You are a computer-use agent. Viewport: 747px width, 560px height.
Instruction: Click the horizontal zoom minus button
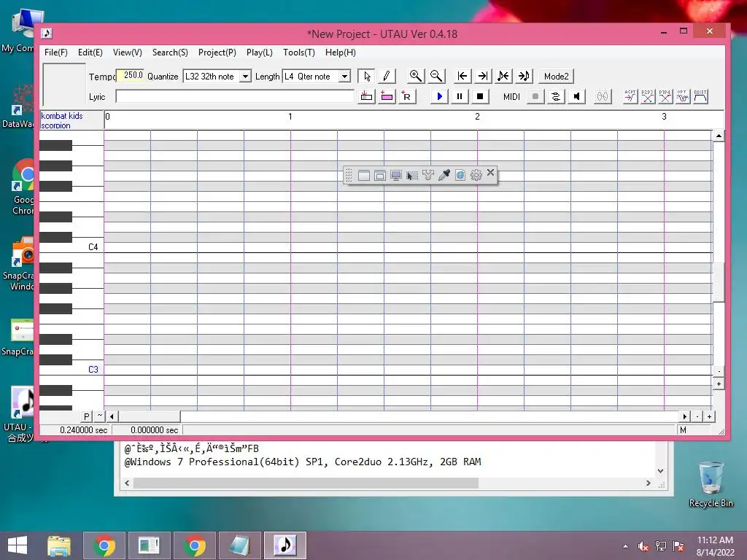point(697,416)
